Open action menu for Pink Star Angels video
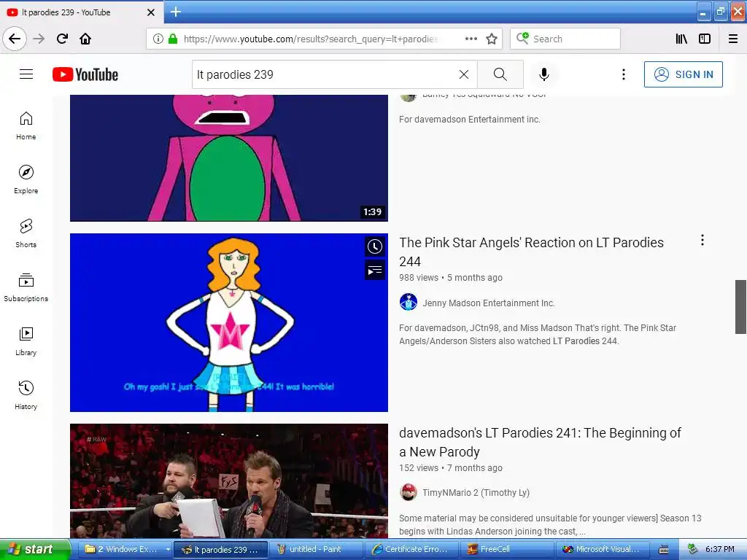 click(x=703, y=241)
